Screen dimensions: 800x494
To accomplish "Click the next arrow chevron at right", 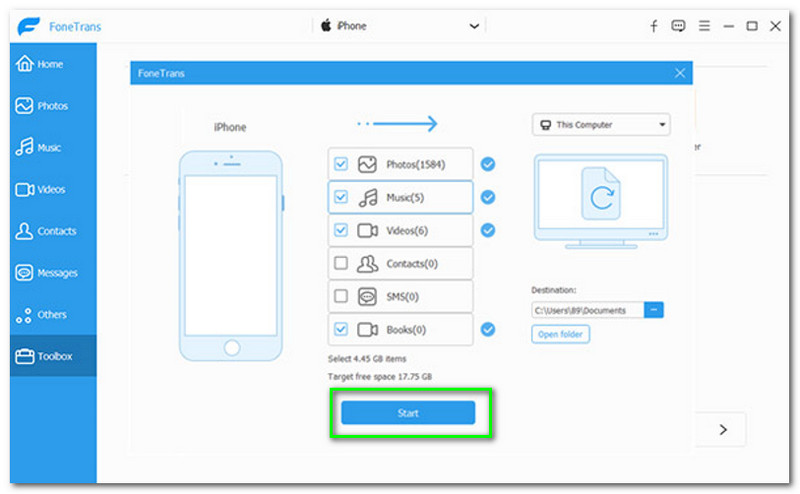I will (x=723, y=430).
